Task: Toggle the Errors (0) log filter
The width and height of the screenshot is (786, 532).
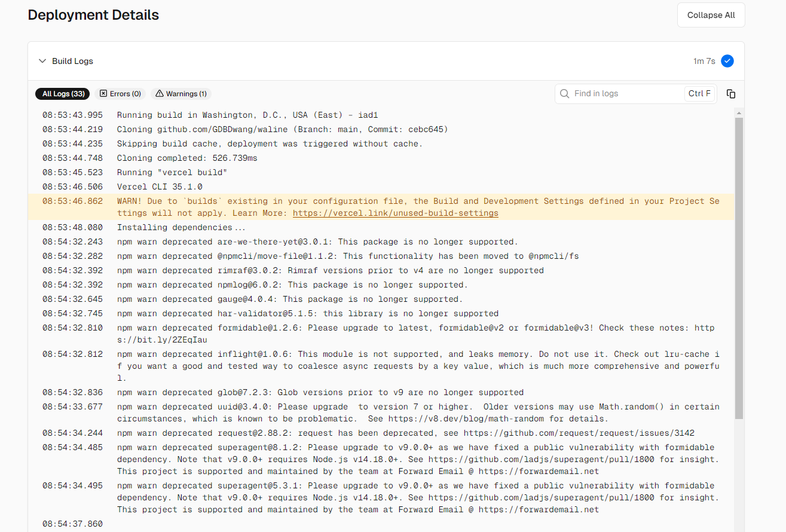Action: (120, 94)
